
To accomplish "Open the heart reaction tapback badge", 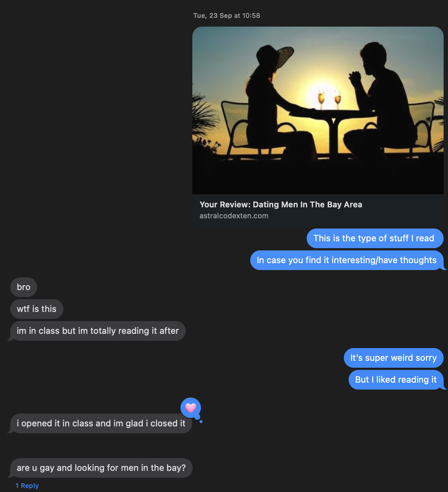I will [190, 408].
